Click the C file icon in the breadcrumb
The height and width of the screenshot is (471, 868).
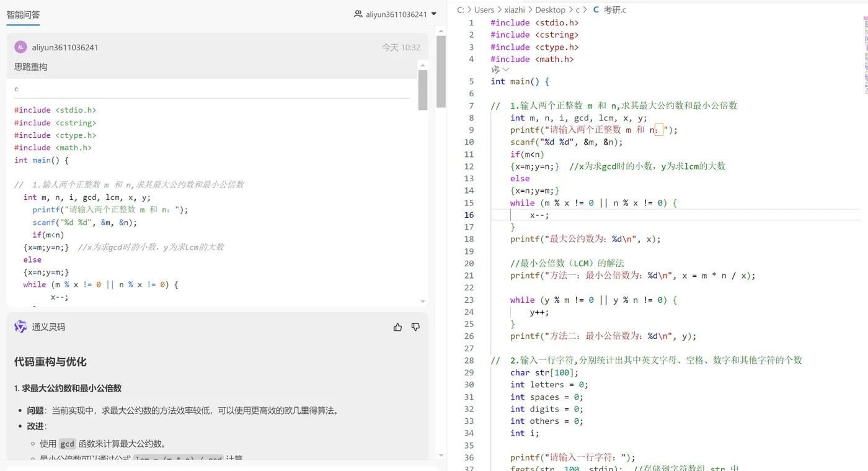(x=596, y=10)
